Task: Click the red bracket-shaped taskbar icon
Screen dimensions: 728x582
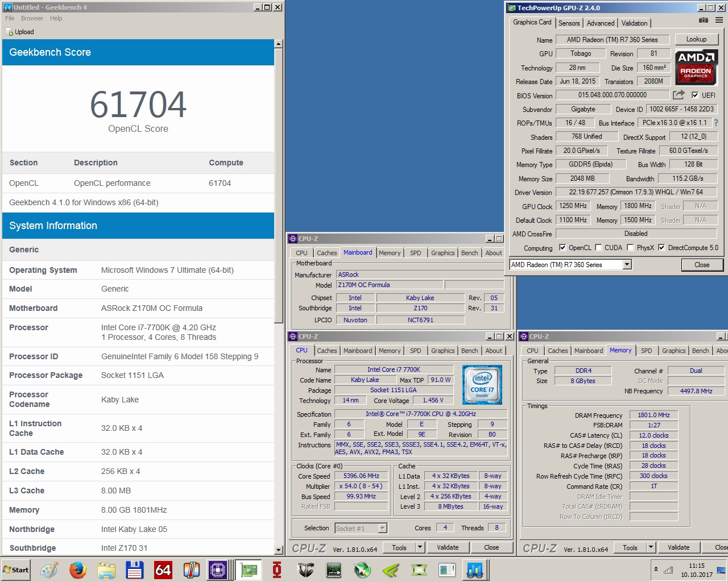Action: click(277, 570)
